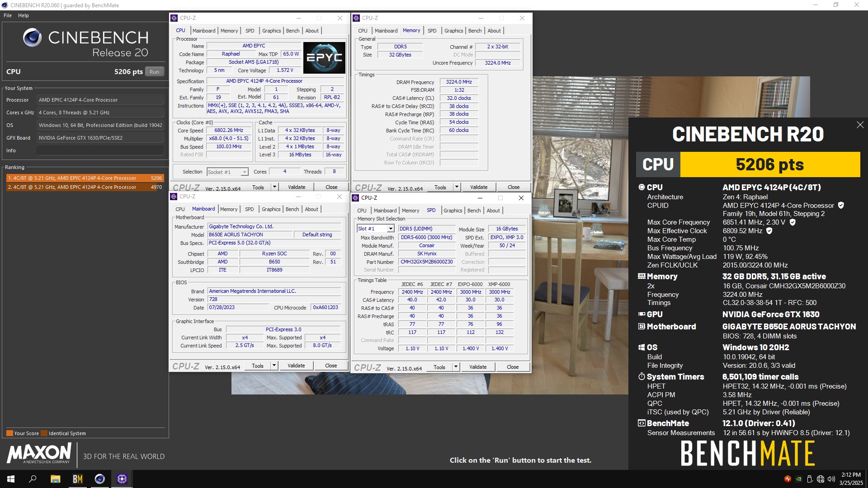Click the Close button in CPU-Z SPD window
The height and width of the screenshot is (488, 868).
coord(513,367)
